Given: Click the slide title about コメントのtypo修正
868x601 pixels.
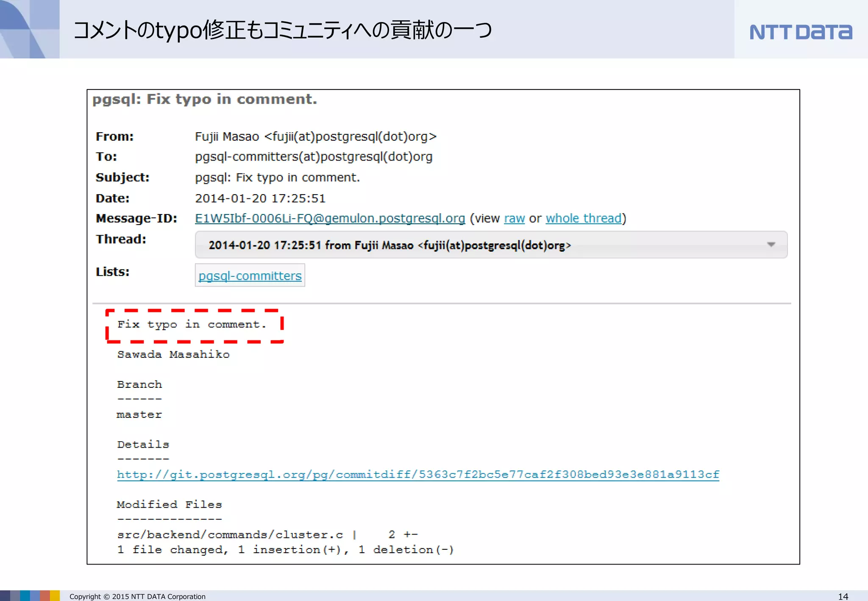Looking at the screenshot, I should coord(283,31).
